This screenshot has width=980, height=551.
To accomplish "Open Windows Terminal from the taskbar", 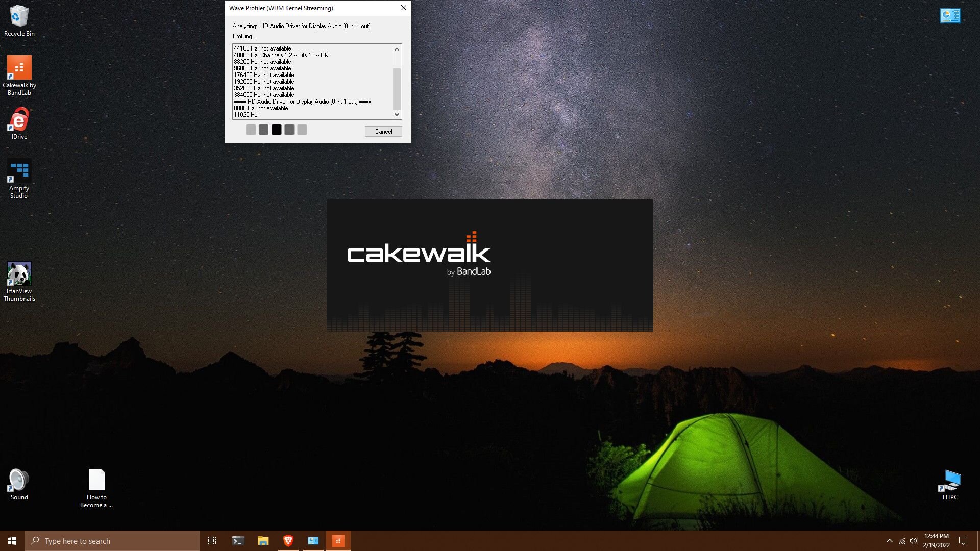I will pyautogui.click(x=238, y=540).
